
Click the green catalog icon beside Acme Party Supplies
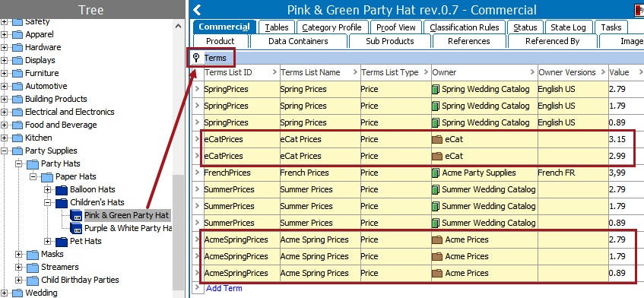(436, 173)
